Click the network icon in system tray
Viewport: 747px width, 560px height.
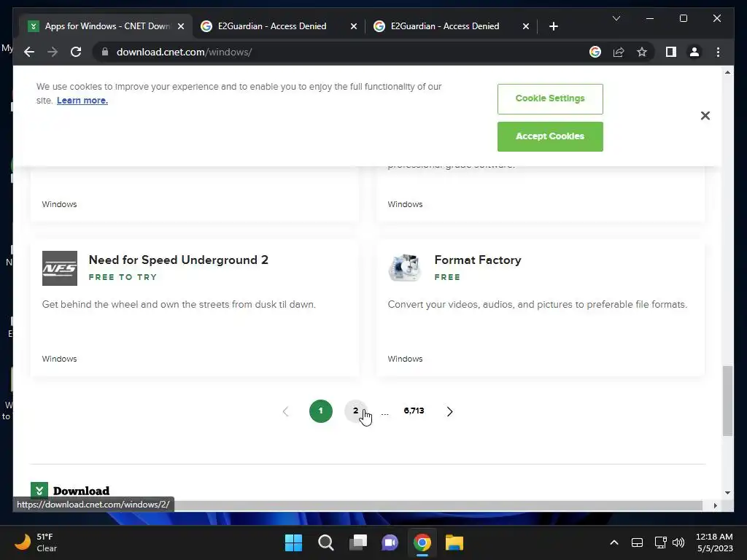coord(660,542)
